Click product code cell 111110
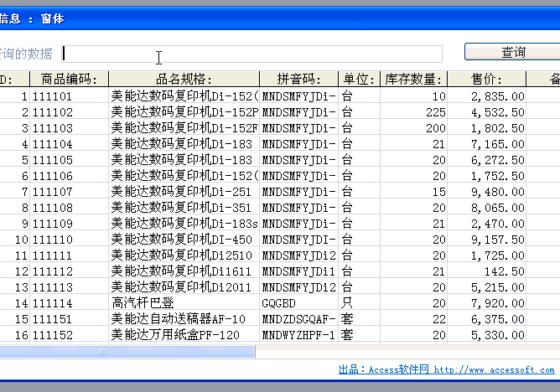Screen dimensions: 560x392 (x=70, y=240)
